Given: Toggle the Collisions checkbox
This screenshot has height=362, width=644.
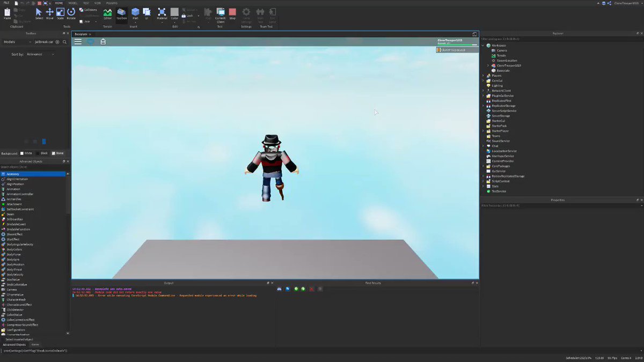Looking at the screenshot, I should point(89,10).
